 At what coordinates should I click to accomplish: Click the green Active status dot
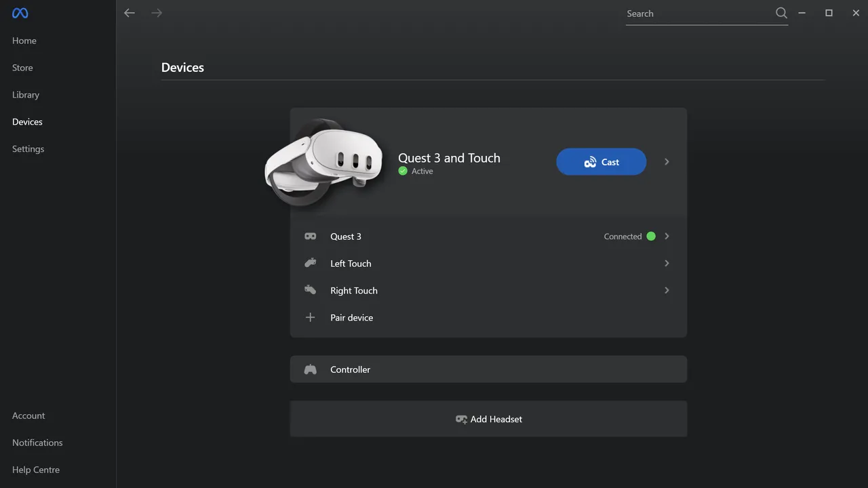(403, 171)
